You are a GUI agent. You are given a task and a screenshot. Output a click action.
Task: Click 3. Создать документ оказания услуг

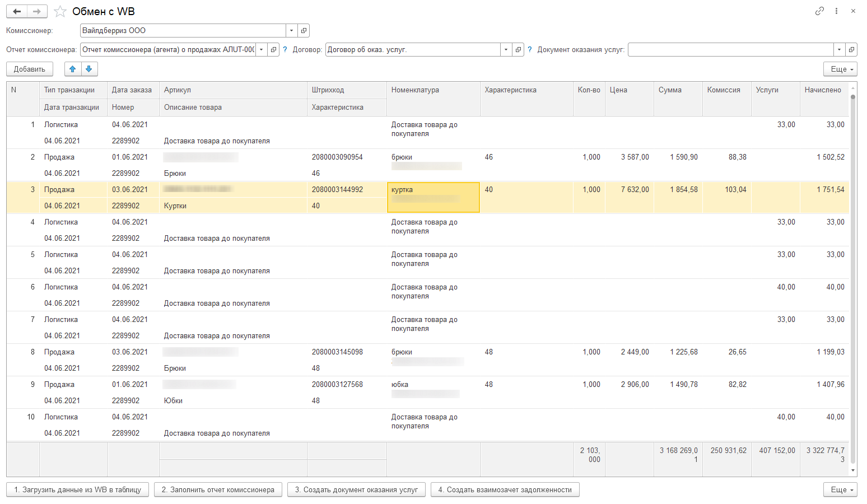tap(356, 489)
